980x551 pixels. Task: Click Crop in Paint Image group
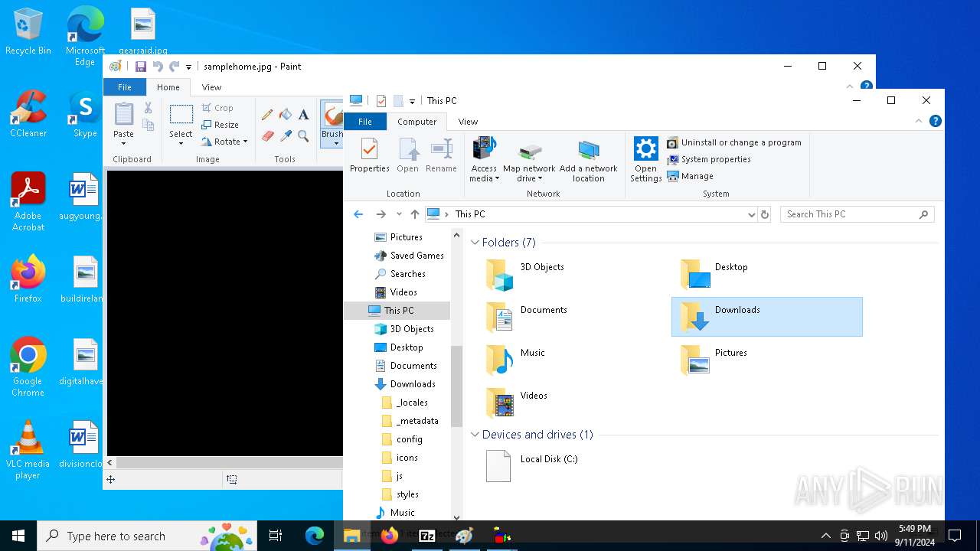click(x=217, y=108)
